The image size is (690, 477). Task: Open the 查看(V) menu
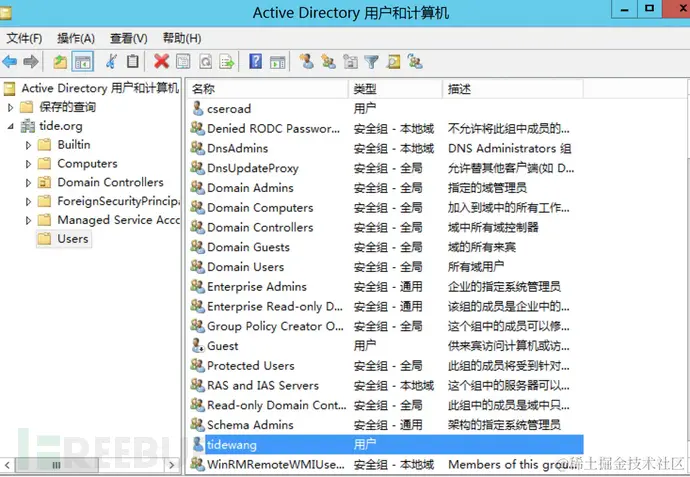tap(128, 39)
